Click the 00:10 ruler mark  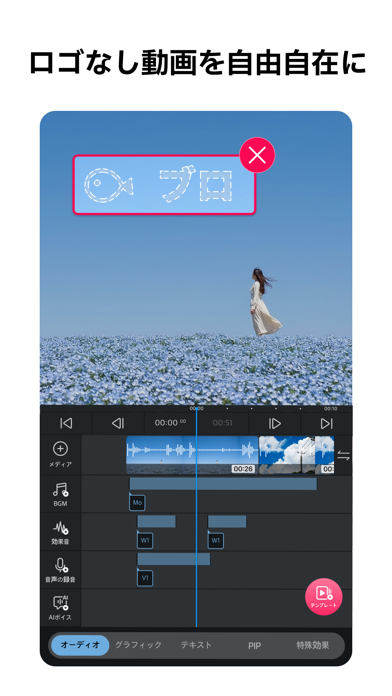(x=330, y=408)
